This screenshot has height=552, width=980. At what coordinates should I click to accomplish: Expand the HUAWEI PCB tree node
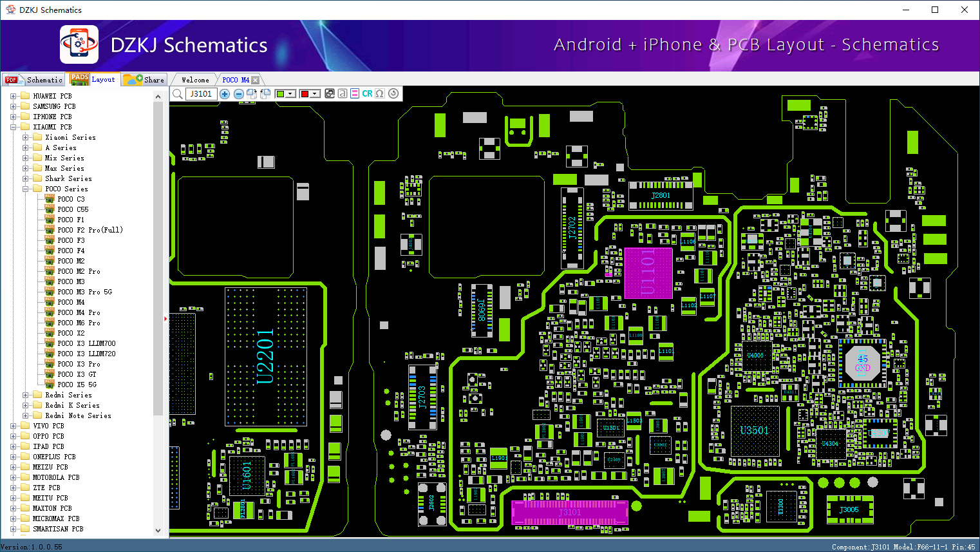tap(13, 96)
